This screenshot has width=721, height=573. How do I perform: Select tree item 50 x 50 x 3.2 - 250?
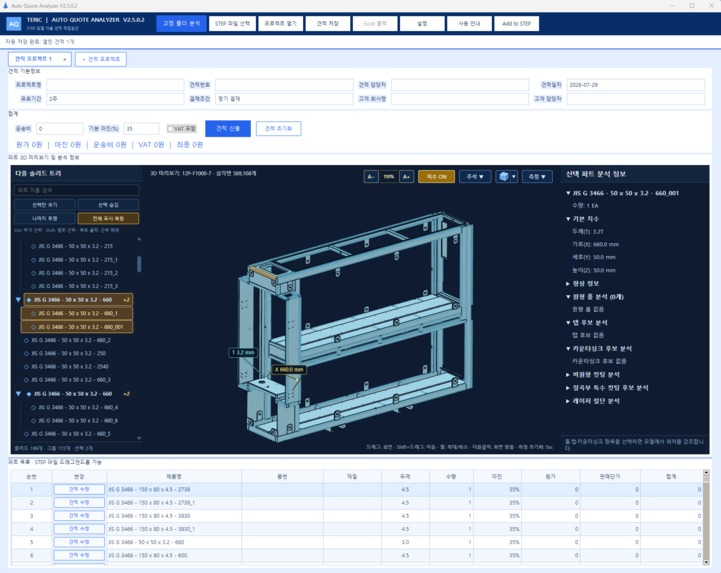(x=65, y=354)
